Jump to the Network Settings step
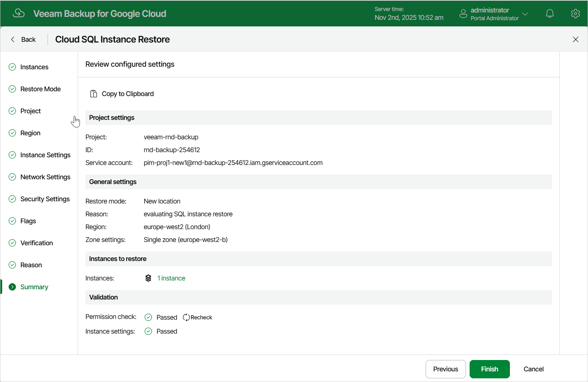The width and height of the screenshot is (588, 382). [45, 177]
